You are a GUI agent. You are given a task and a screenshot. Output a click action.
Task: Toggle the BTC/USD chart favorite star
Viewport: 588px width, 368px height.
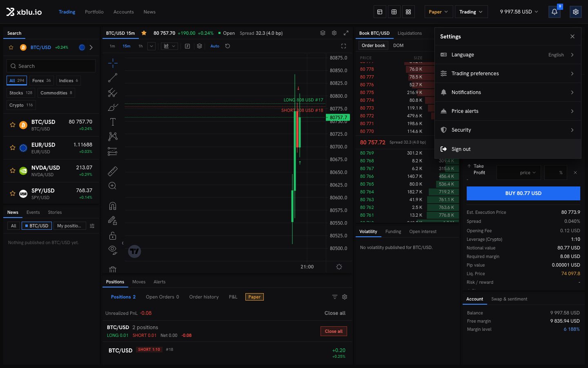pyautogui.click(x=144, y=33)
